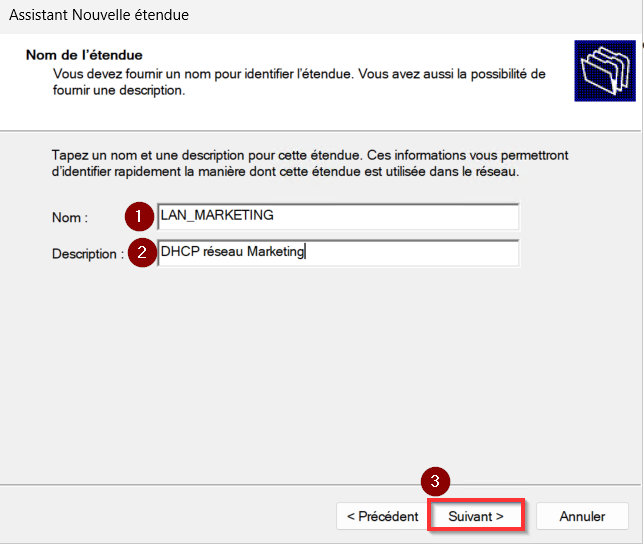
Task: Place cursor after DHCP réseau Marketing text
Action: point(305,251)
